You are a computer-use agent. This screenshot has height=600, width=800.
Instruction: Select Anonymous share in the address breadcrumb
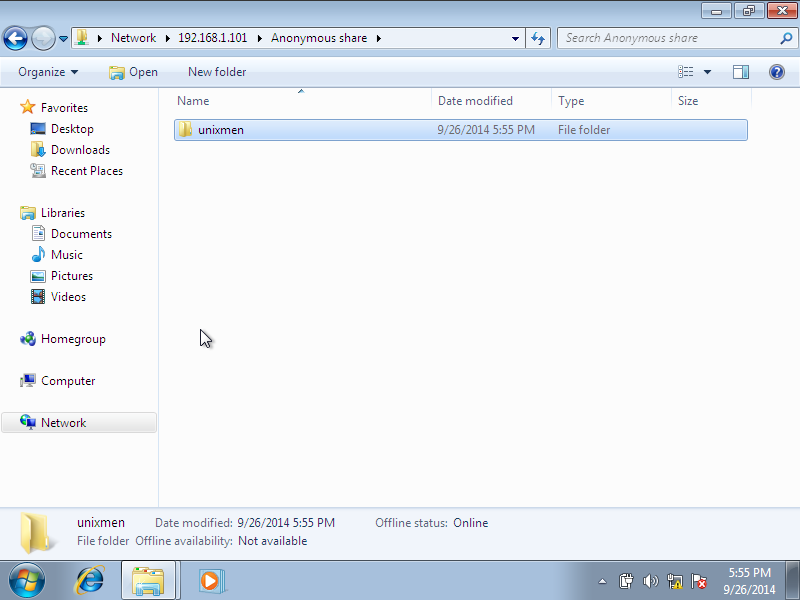tap(319, 38)
